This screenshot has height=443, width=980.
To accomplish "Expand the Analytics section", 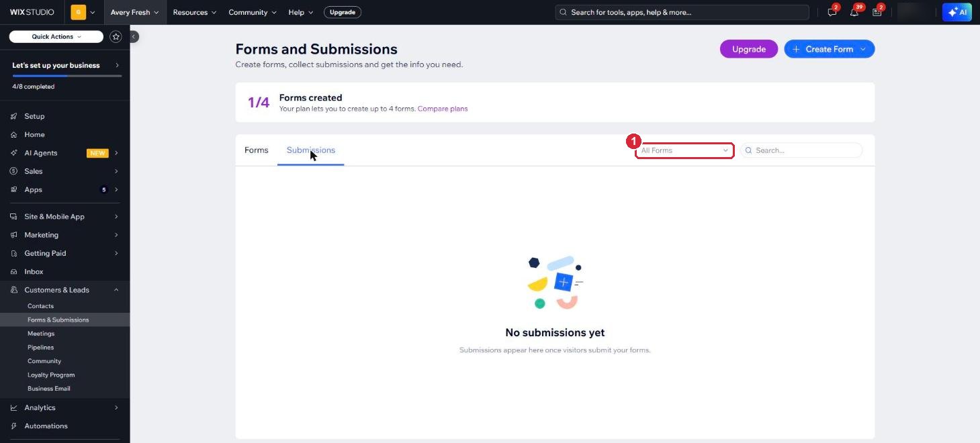I will click(64, 407).
